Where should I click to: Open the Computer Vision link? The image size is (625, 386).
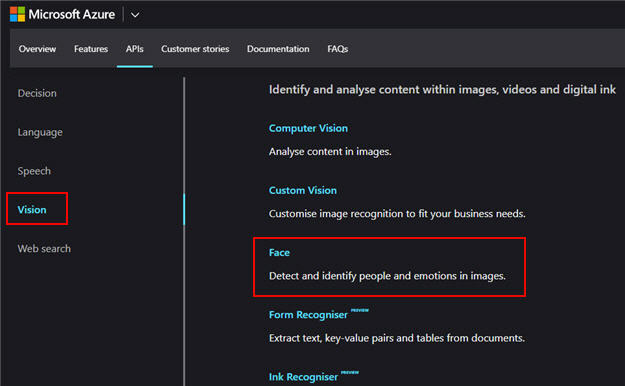click(308, 128)
